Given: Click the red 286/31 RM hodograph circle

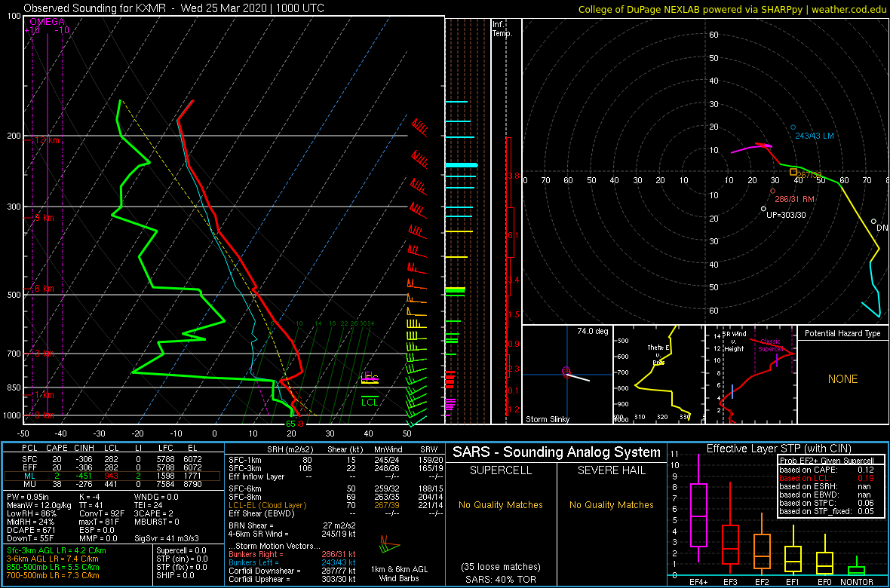Looking at the screenshot, I should (772, 191).
